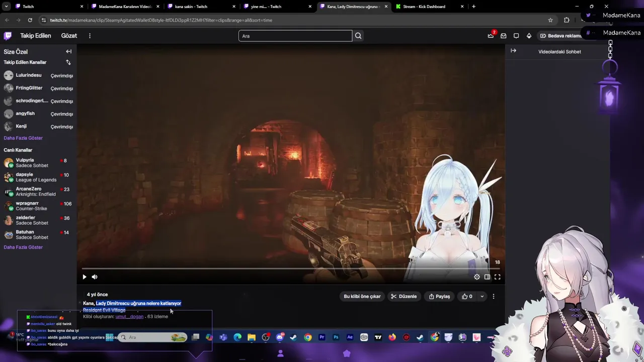
Task: Open Resident Evil Village game link
Action: pyautogui.click(x=104, y=310)
